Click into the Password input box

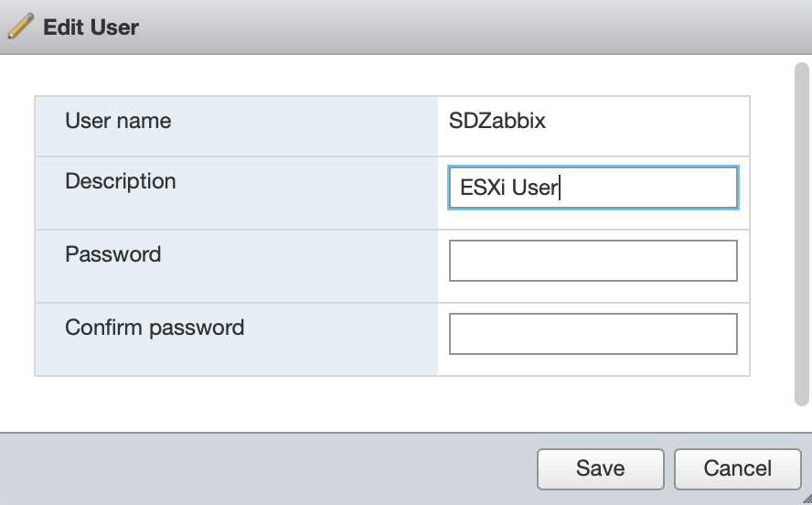[593, 261]
